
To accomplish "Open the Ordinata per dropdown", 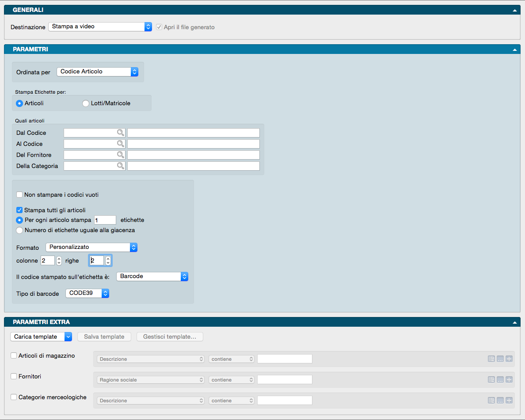I will coord(97,72).
